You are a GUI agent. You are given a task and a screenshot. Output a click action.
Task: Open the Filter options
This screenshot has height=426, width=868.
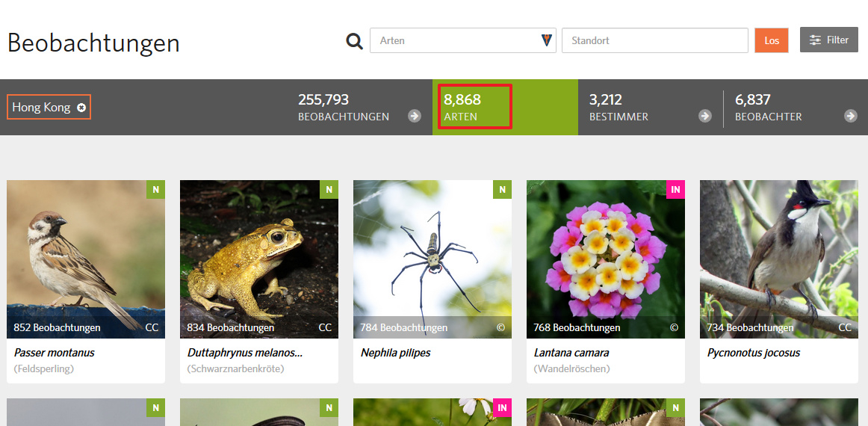point(828,40)
